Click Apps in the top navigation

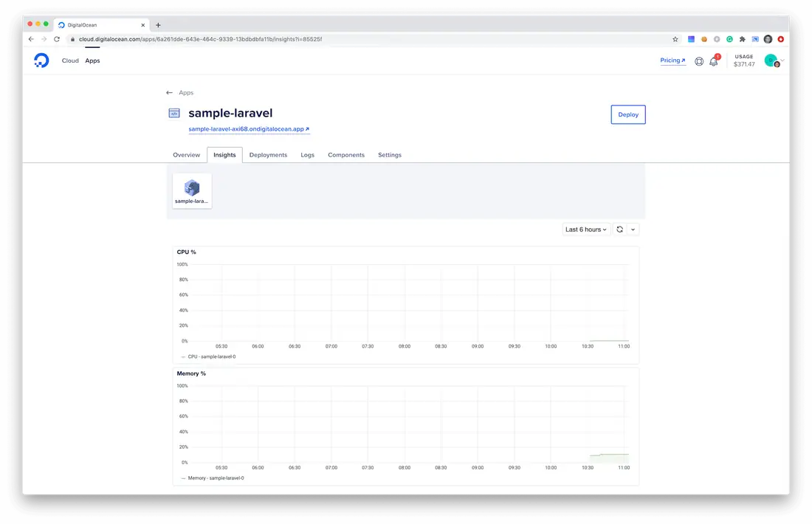[93, 61]
